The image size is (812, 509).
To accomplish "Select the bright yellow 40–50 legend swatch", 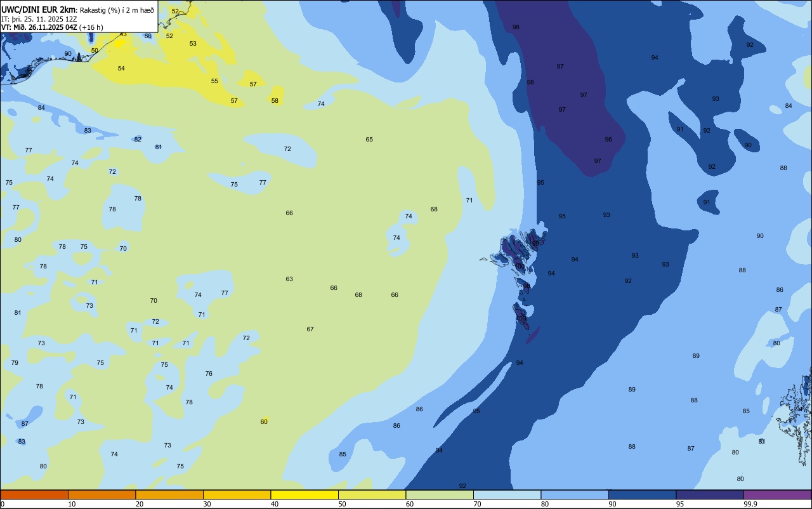I will pos(304,494).
